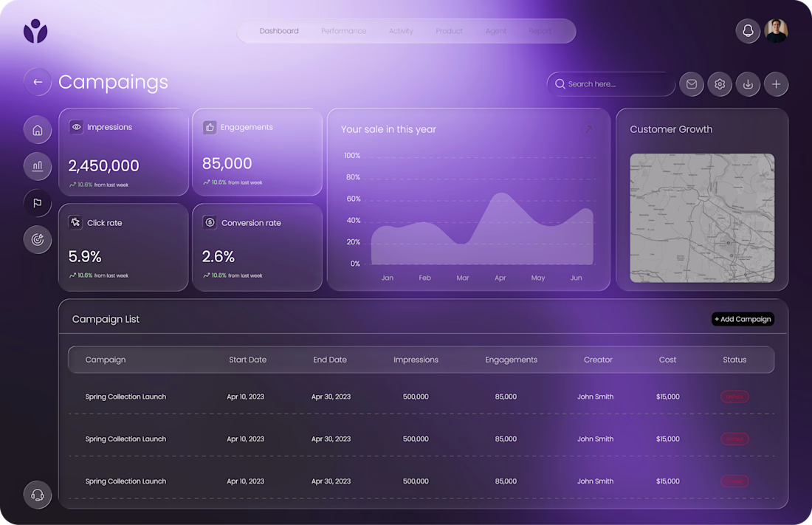Select the target goal sidebar icon
The height and width of the screenshot is (525, 812).
[x=38, y=239]
